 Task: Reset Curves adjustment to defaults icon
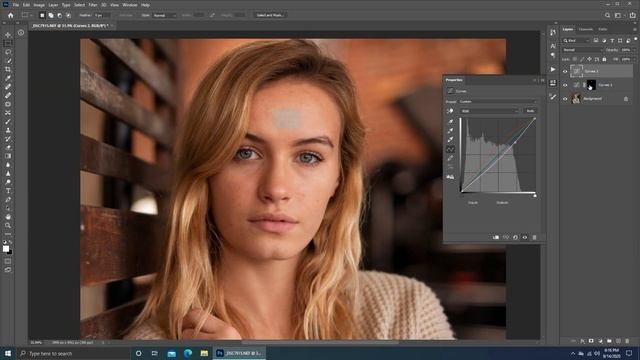[x=516, y=237]
